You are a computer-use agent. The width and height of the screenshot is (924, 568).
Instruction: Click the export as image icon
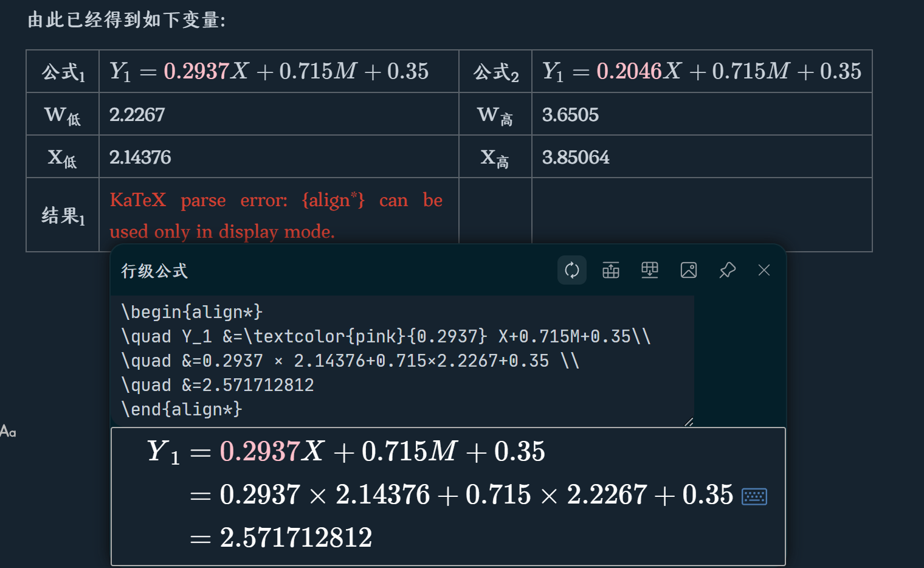[689, 270]
